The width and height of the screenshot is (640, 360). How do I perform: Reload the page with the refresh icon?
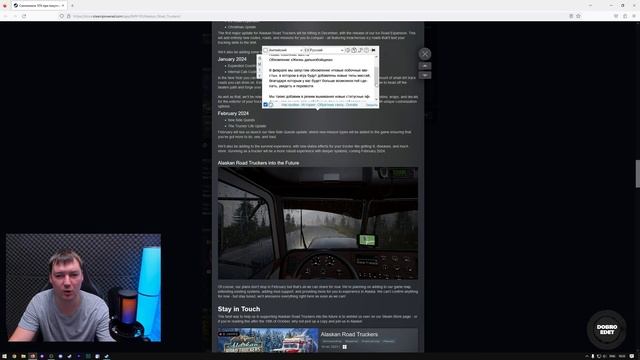click(x=24, y=16)
